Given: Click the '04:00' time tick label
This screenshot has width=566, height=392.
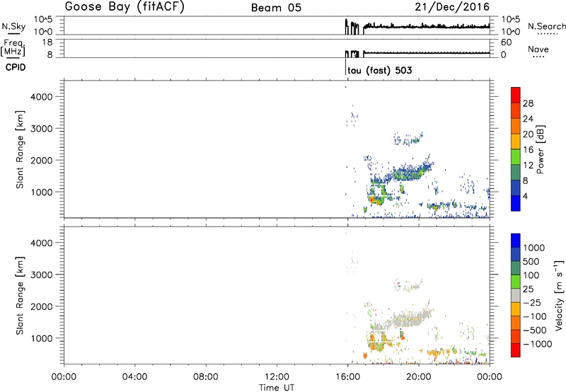Looking at the screenshot, I should (x=134, y=377).
